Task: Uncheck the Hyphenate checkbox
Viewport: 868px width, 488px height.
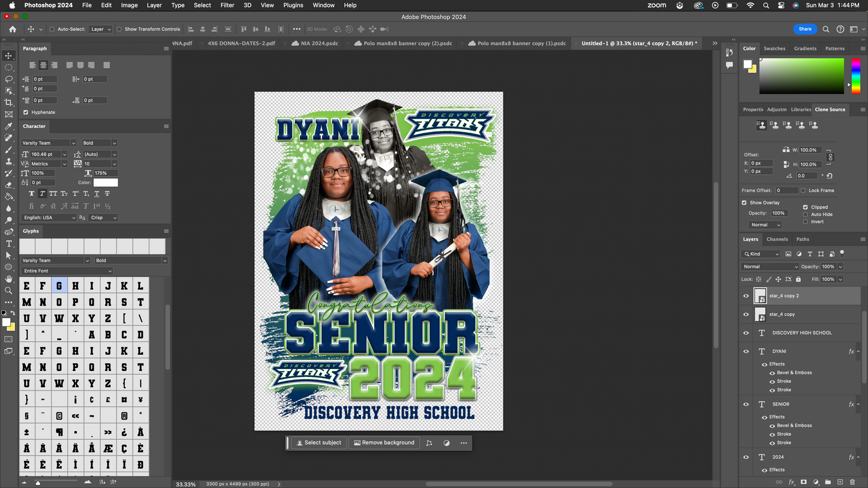Action: 26,112
